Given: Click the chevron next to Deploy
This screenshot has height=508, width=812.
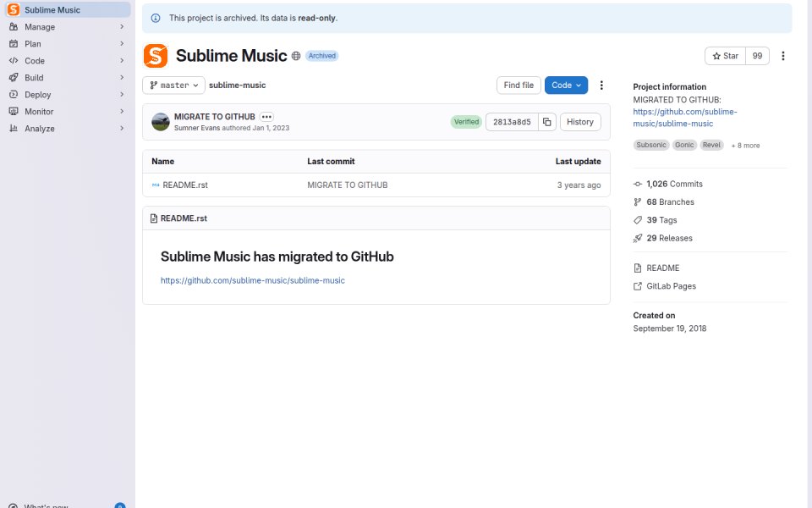Looking at the screenshot, I should (x=122, y=95).
